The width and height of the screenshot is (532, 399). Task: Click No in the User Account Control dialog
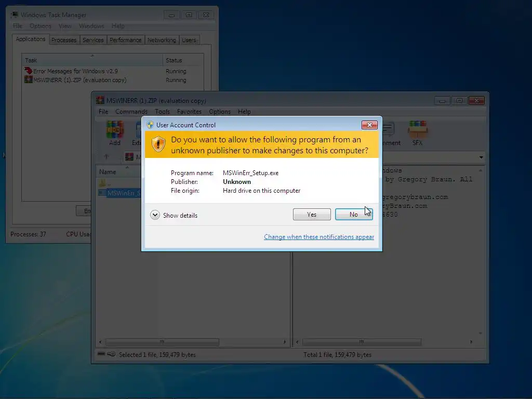click(x=353, y=215)
